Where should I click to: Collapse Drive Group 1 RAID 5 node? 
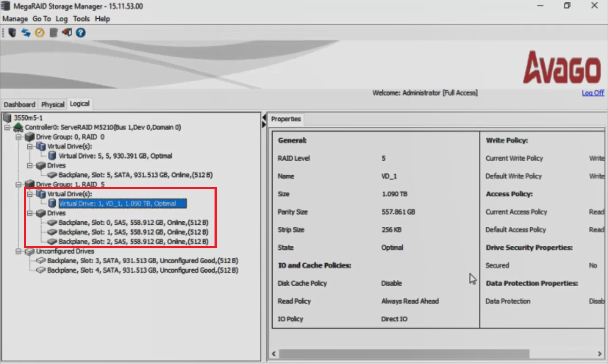point(18,184)
